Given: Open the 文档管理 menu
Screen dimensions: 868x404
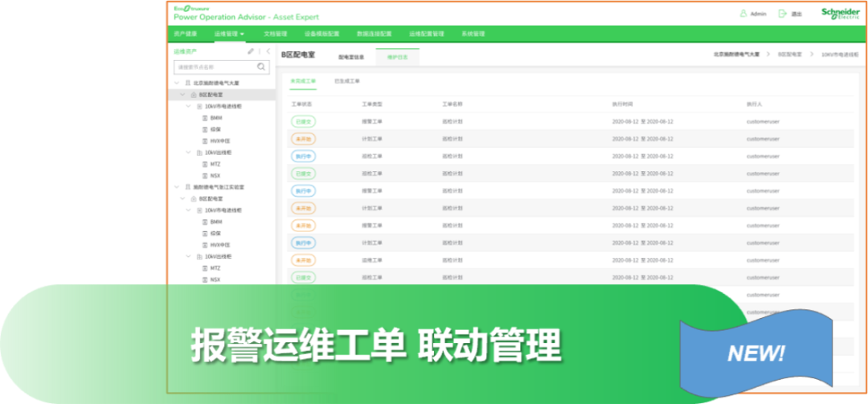Looking at the screenshot, I should [275, 34].
